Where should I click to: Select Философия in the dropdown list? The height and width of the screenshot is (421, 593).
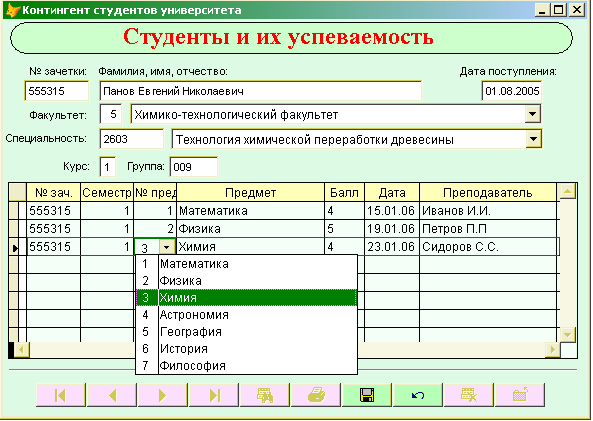(x=246, y=366)
